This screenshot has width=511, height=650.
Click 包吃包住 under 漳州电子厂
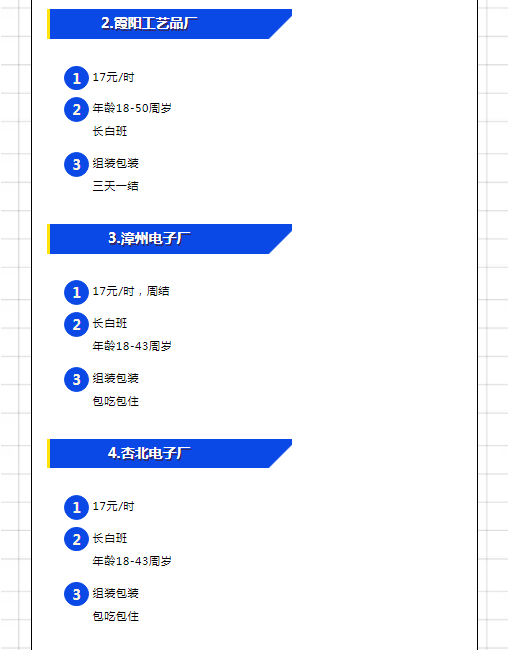[116, 401]
